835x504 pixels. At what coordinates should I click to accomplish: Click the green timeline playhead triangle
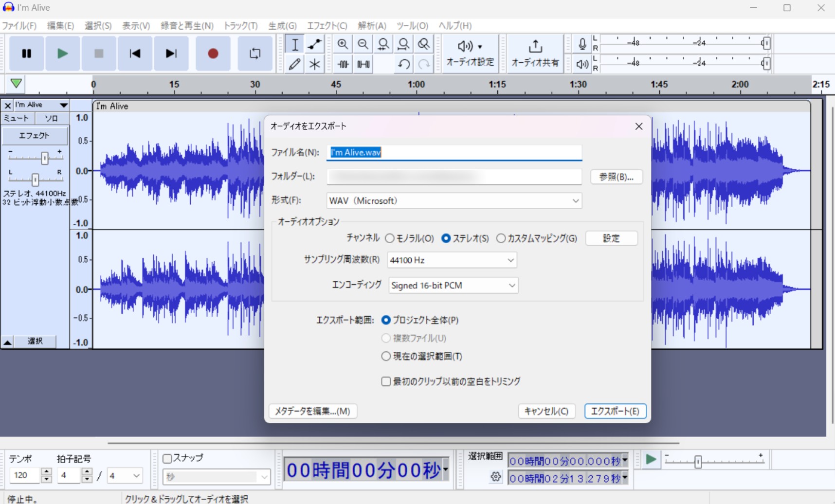click(x=16, y=83)
